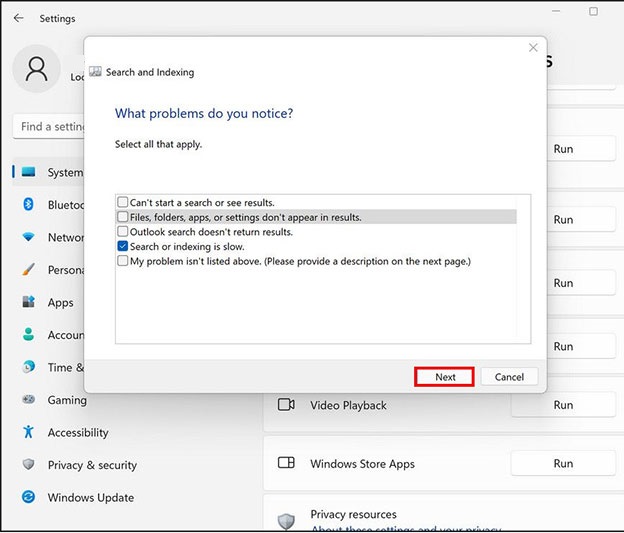Screen dimensions: 624x533
Task: Select System in the settings sidebar
Action: (64, 172)
